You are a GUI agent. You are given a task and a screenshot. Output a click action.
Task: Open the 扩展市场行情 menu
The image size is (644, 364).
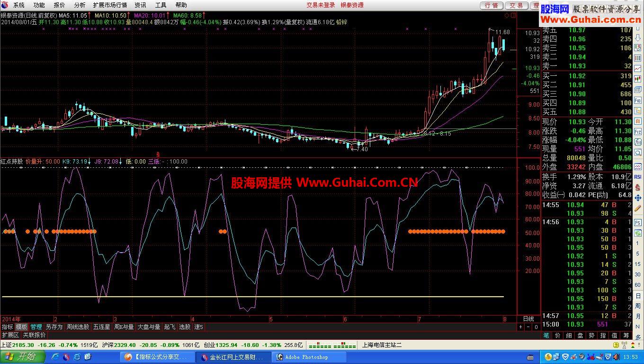coord(110,5)
